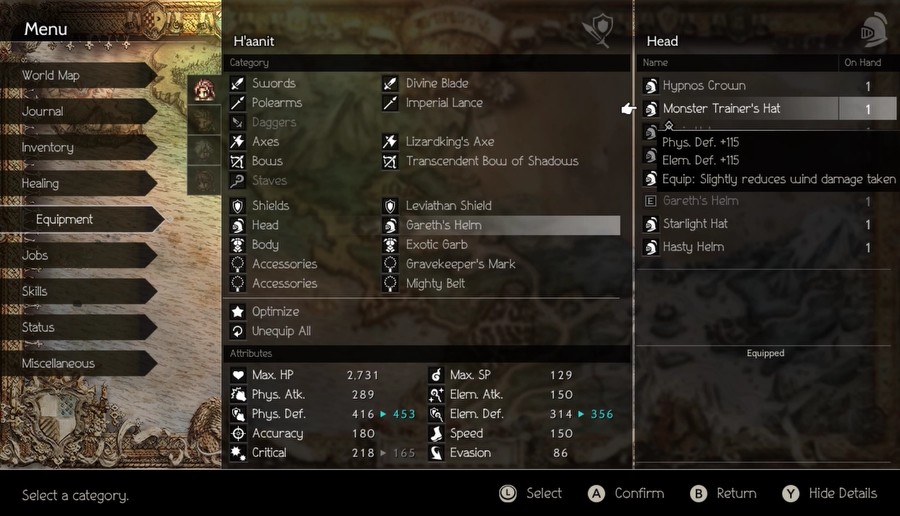Viewport: 900px width, 516px height.
Task: Select H'aanit's character portrait thumbnail
Action: tap(204, 90)
